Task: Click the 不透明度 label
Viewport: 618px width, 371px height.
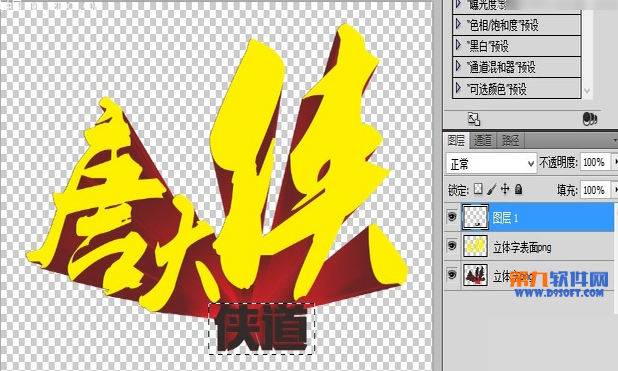Action: (x=558, y=162)
